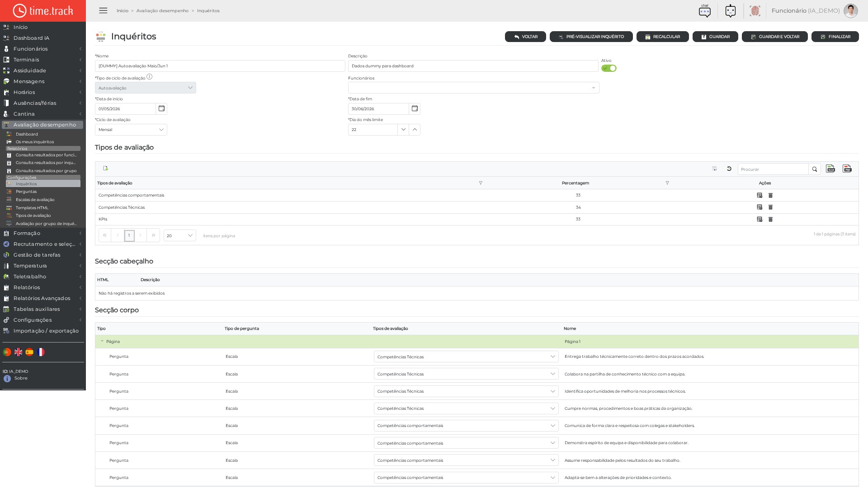Screen dimensions: 868x488
Task: Switch language to English flag
Action: click(19, 352)
